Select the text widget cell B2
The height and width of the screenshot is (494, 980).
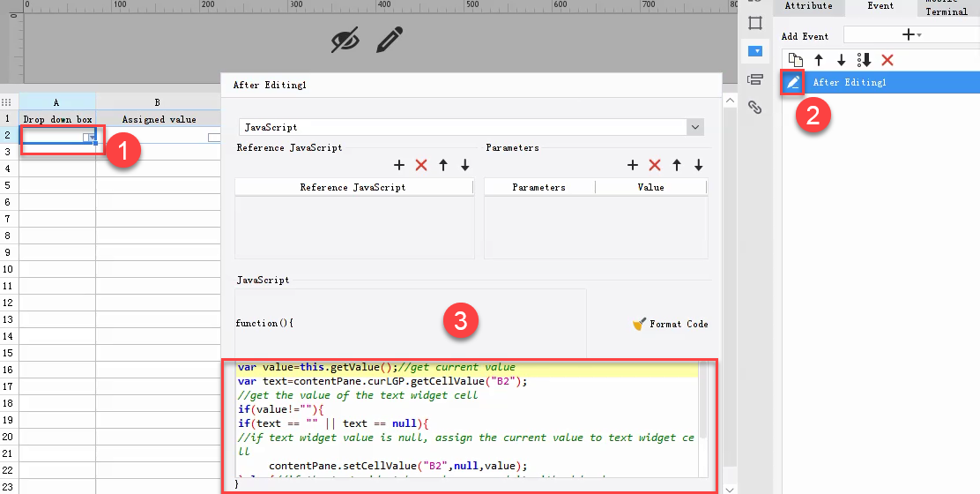[x=158, y=136]
